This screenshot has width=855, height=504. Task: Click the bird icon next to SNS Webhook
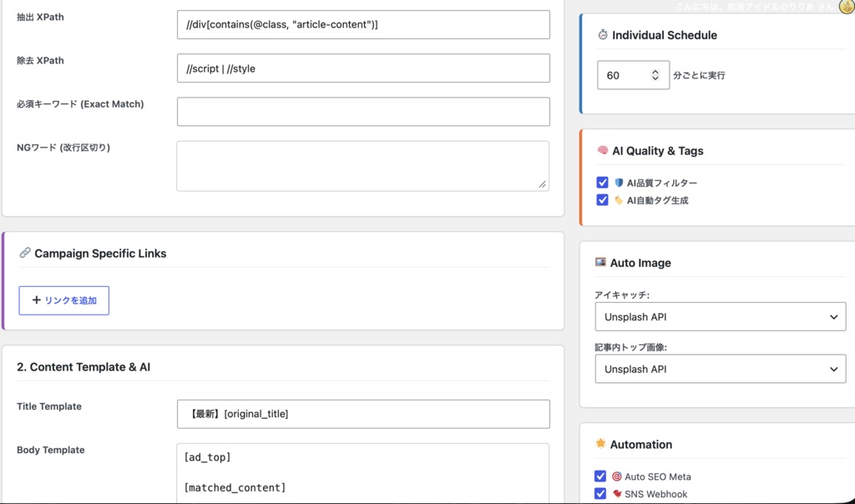(617, 494)
